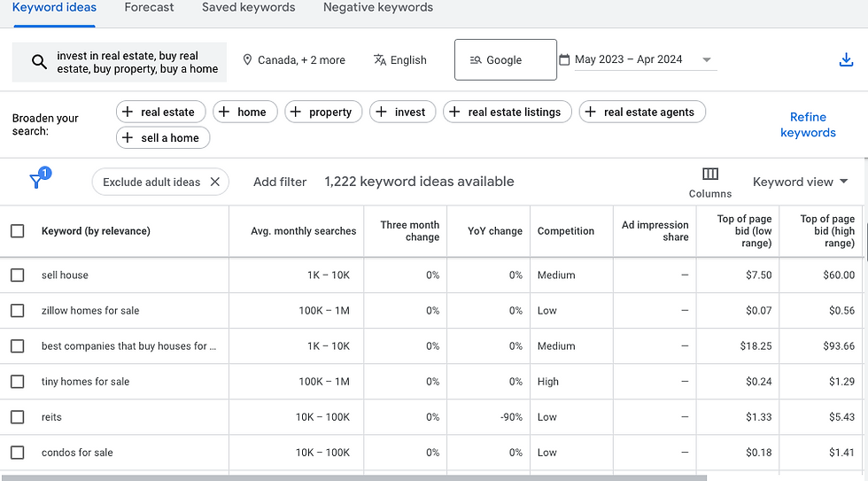Open the Saved keywords tab
868x481 pixels.
(x=249, y=8)
